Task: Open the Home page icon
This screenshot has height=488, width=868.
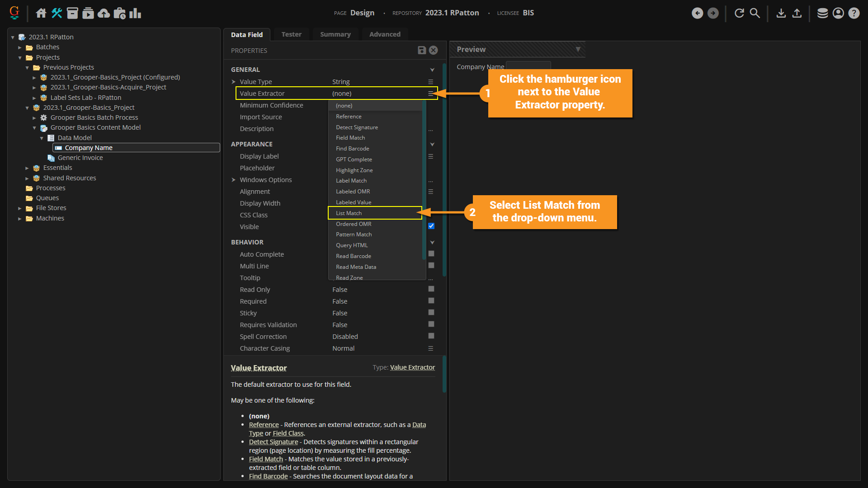Action: (x=41, y=13)
